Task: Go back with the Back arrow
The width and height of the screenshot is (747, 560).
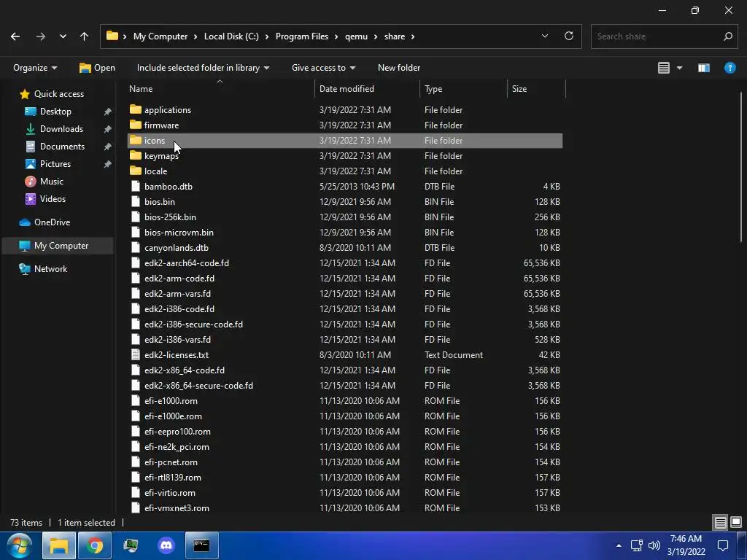Action: click(x=15, y=36)
